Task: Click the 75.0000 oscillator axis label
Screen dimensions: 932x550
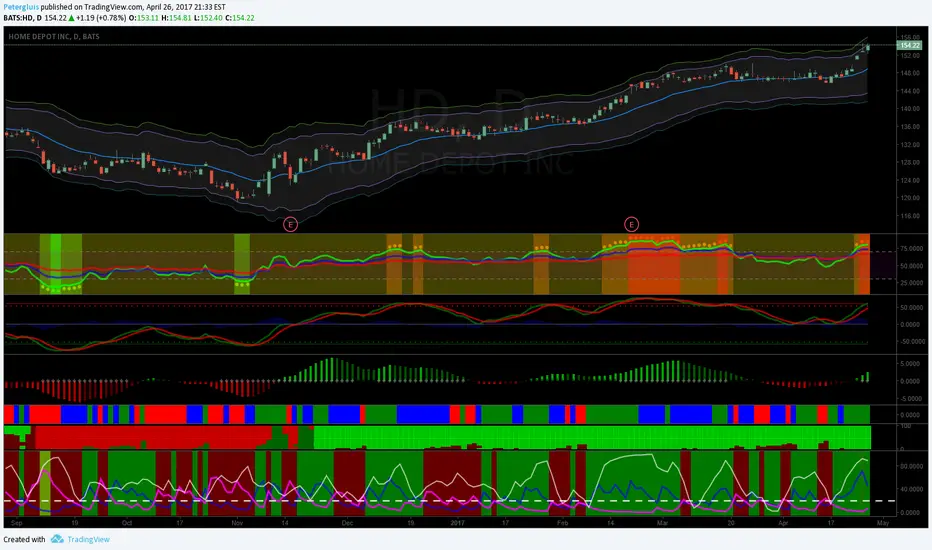Action: (x=911, y=249)
